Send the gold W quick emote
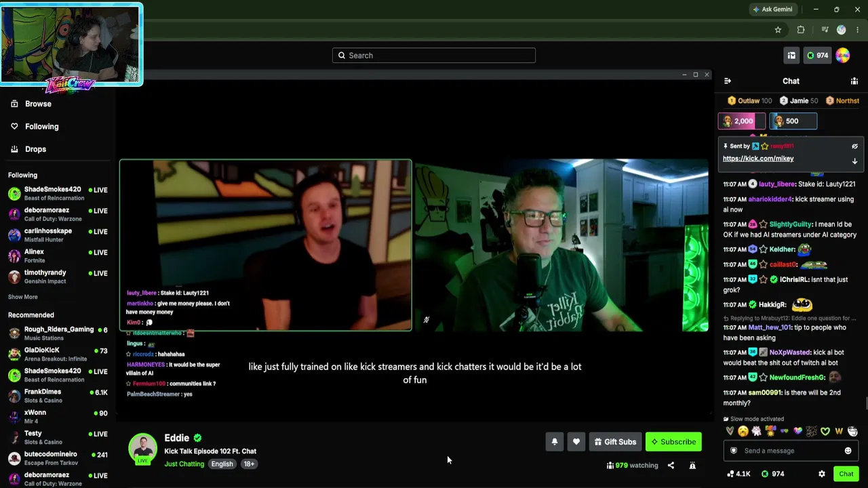This screenshot has width=868, height=488. coord(839,431)
